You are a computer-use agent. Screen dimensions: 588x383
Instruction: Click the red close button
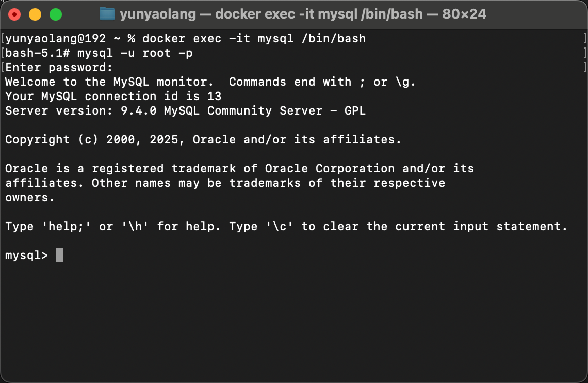click(x=14, y=14)
